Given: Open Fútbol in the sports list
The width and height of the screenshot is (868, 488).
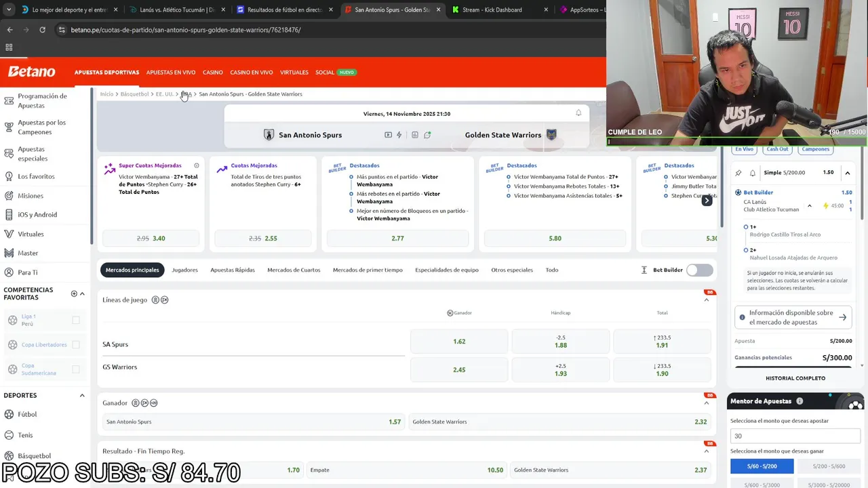Looking at the screenshot, I should (27, 414).
